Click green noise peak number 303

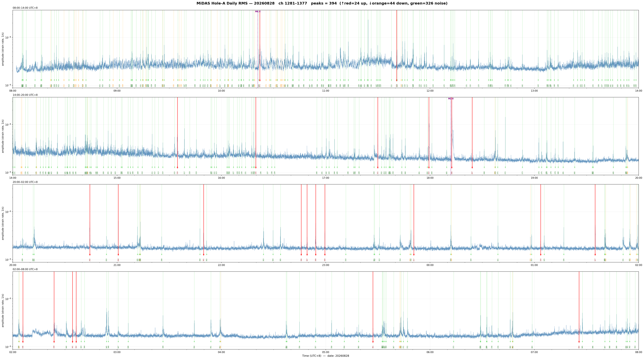(263, 260)
